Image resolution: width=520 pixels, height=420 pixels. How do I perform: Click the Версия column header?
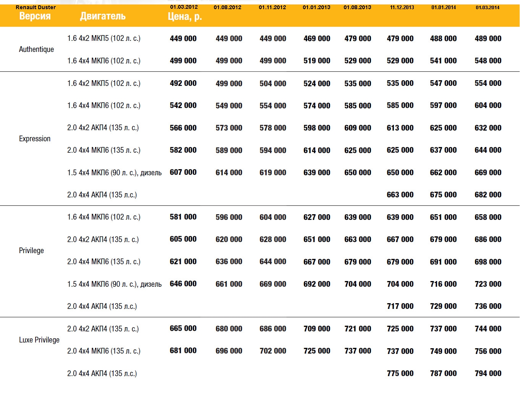click(x=35, y=16)
